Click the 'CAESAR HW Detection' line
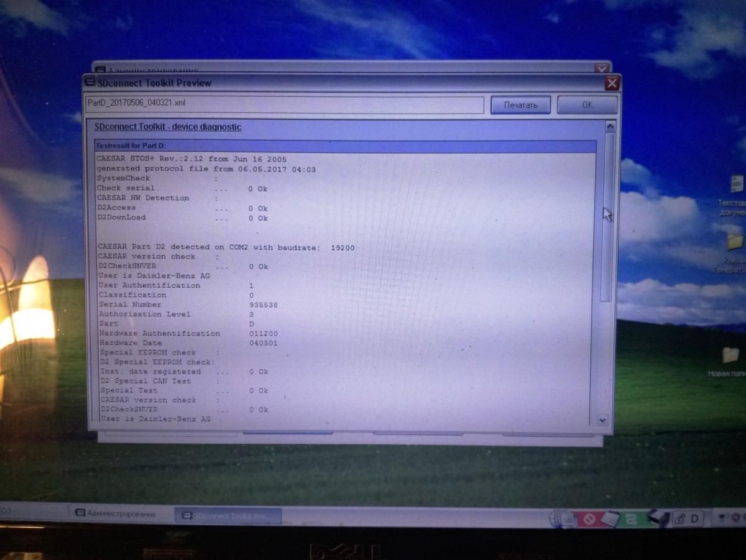Image resolution: width=746 pixels, height=560 pixels. click(x=157, y=198)
